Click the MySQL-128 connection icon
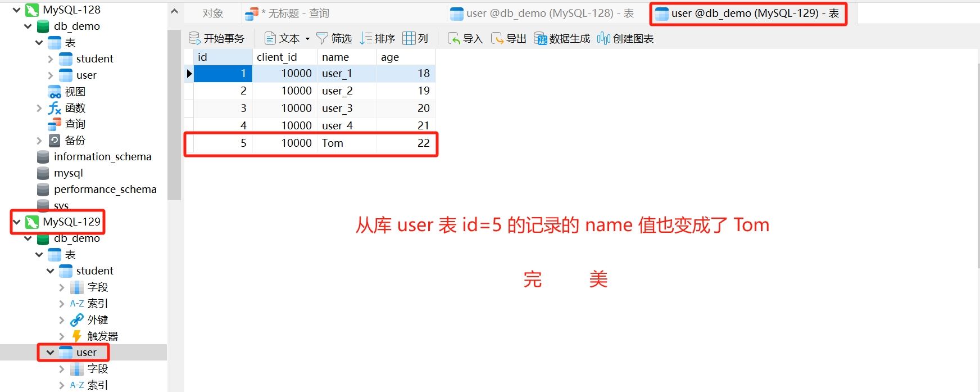Viewport: 980px width, 392px height. click(32, 10)
